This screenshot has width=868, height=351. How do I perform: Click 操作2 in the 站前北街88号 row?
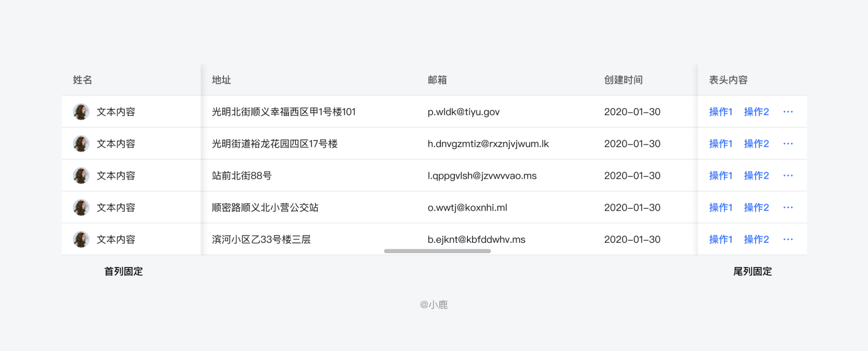point(756,175)
